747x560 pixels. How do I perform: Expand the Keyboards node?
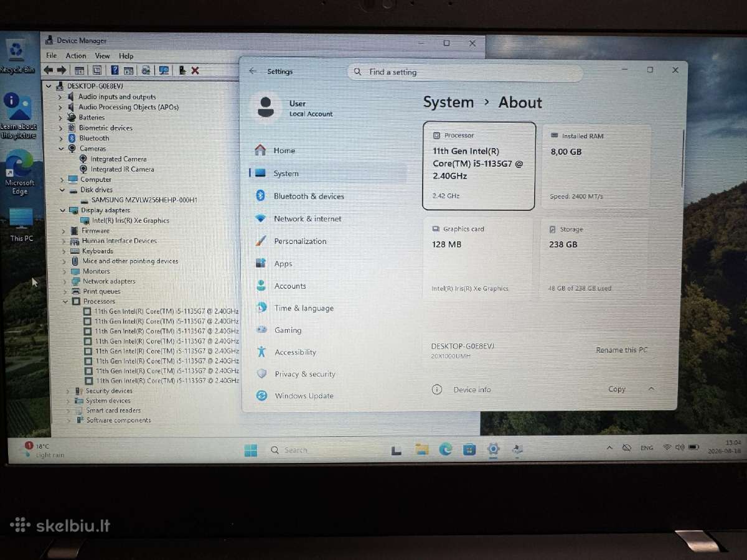(x=63, y=251)
